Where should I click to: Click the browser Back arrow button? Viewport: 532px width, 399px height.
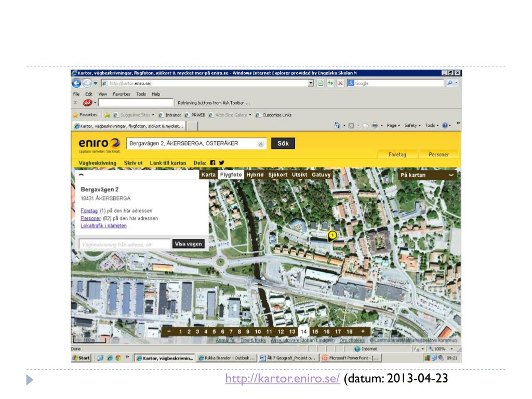(x=76, y=83)
